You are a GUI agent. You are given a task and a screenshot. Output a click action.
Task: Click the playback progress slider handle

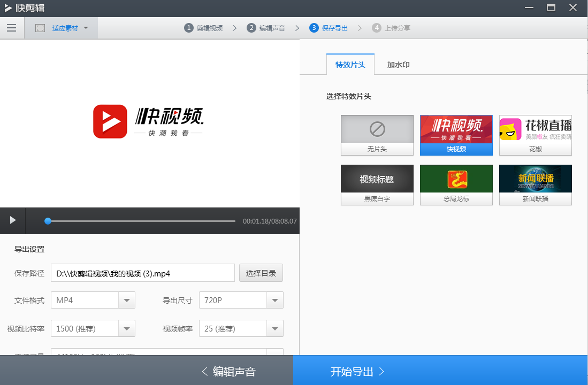pos(48,221)
